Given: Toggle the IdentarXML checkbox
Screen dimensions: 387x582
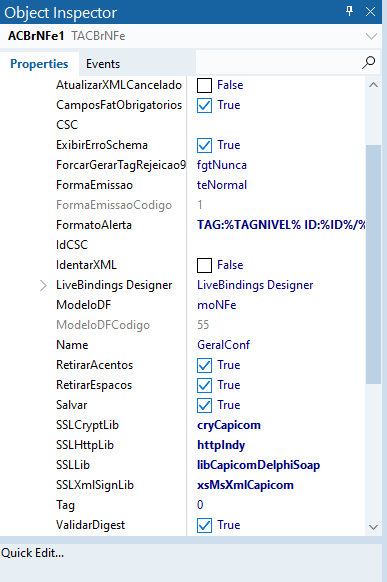Looking at the screenshot, I should pos(204,265).
